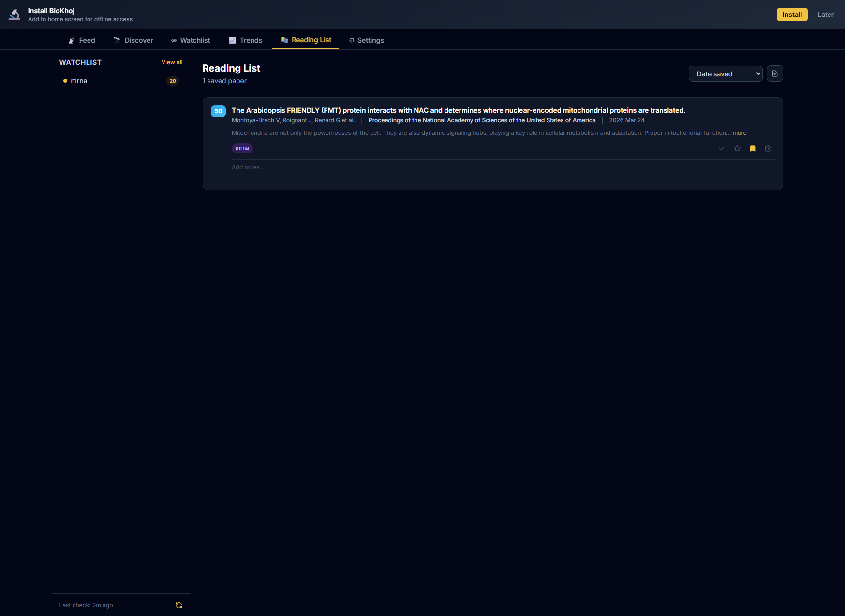845x616 pixels.
Task: Star the Arabidopsis FRIENDLY paper
Action: click(737, 148)
